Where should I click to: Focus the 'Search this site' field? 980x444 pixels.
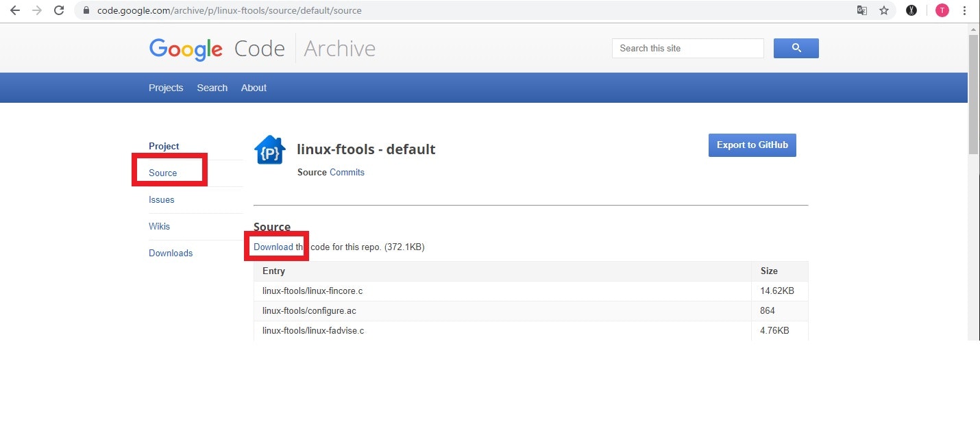click(x=687, y=48)
